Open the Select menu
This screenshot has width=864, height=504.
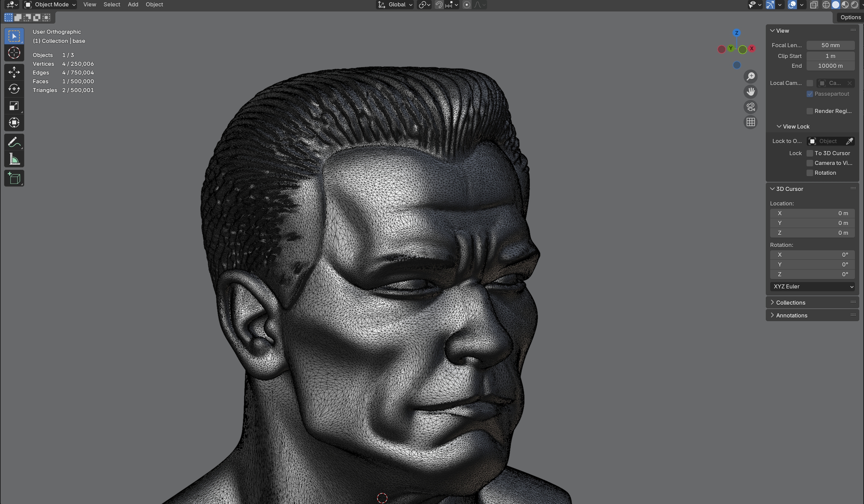[x=112, y=4]
